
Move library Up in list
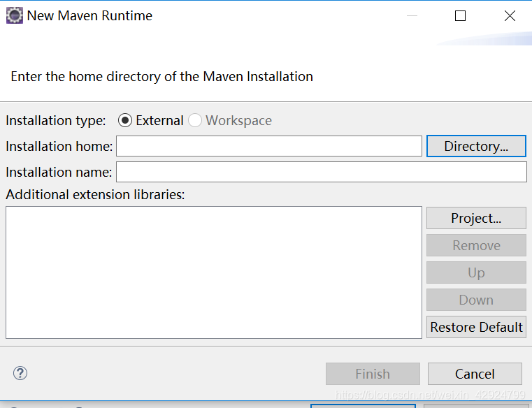click(x=476, y=272)
